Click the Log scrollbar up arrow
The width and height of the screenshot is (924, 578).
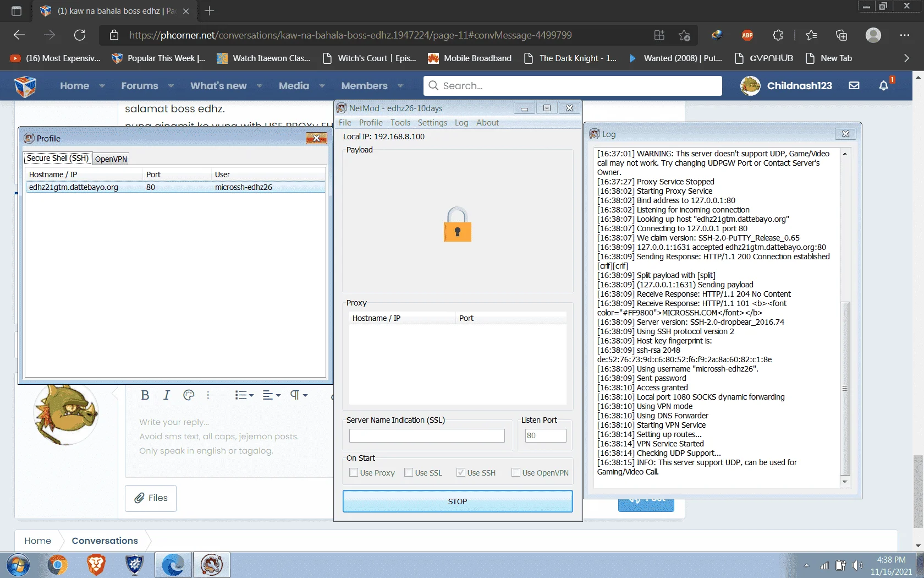845,154
